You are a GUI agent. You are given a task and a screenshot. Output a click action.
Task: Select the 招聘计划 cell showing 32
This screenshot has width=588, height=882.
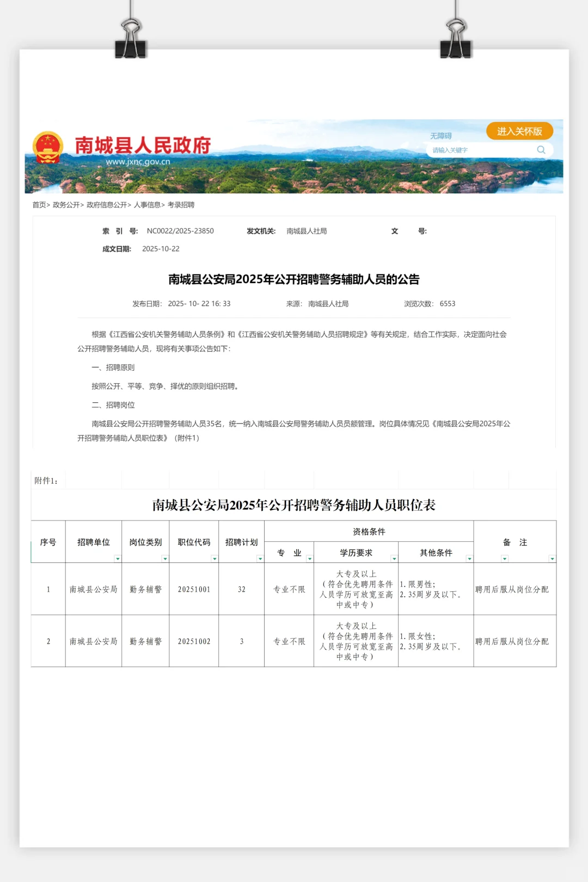click(242, 589)
